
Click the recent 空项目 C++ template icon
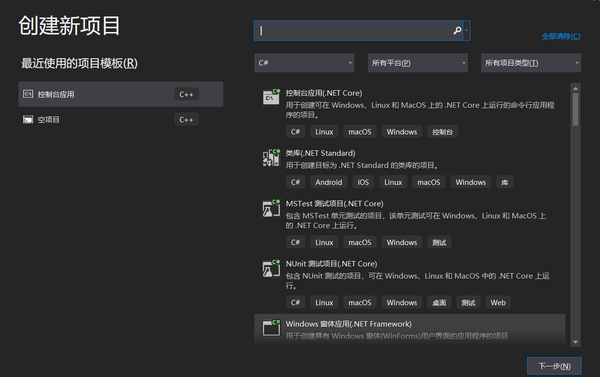28,119
